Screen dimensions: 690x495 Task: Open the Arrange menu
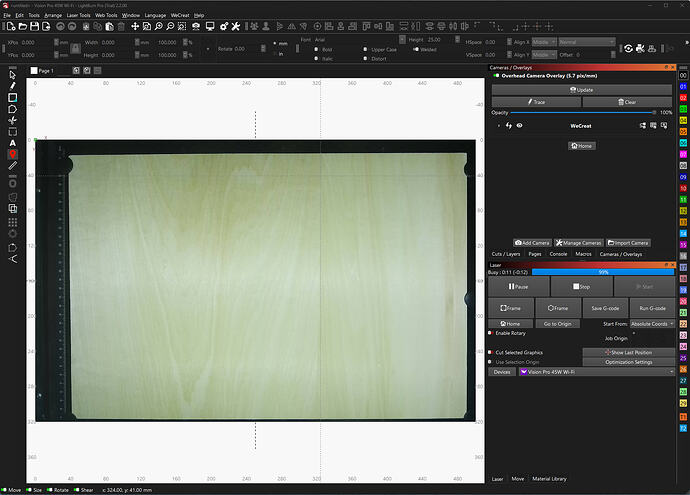coord(53,15)
